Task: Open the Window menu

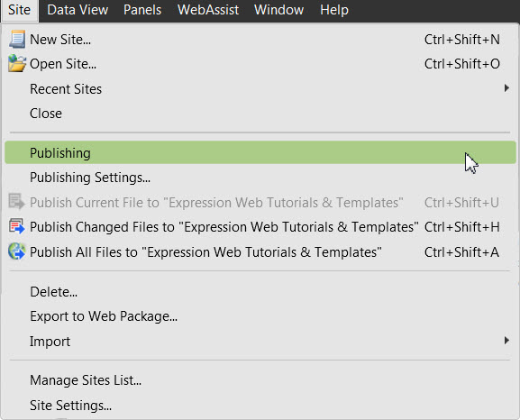Action: (278, 10)
